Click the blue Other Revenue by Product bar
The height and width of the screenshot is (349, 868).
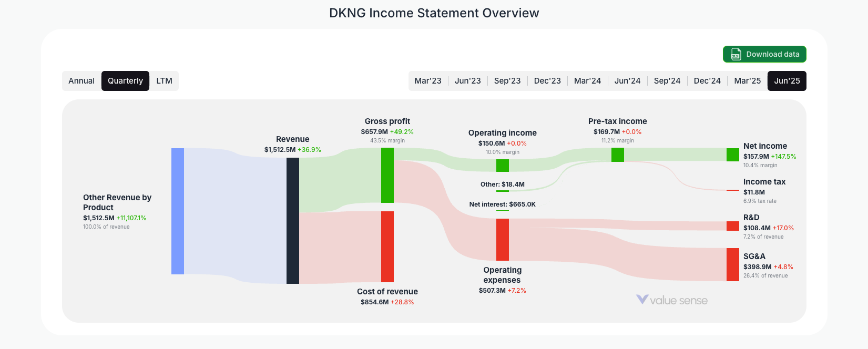(x=178, y=211)
